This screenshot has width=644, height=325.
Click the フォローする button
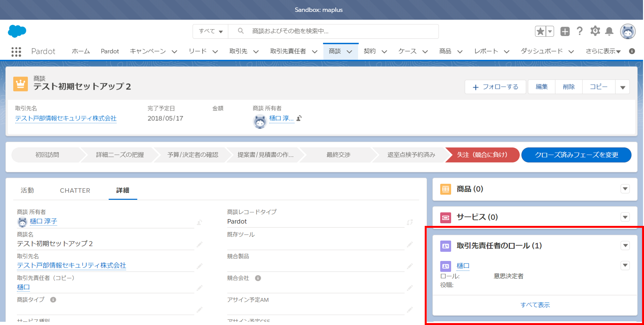pyautogui.click(x=495, y=87)
